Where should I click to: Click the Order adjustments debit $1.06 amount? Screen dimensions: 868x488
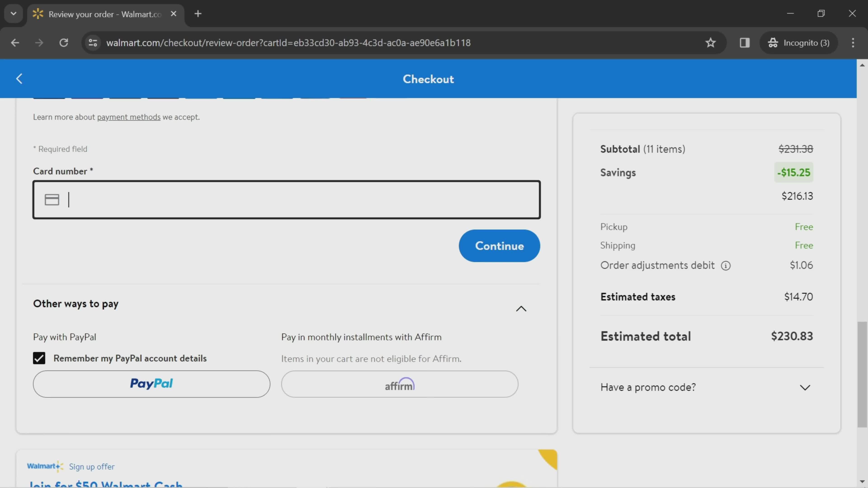point(801,265)
